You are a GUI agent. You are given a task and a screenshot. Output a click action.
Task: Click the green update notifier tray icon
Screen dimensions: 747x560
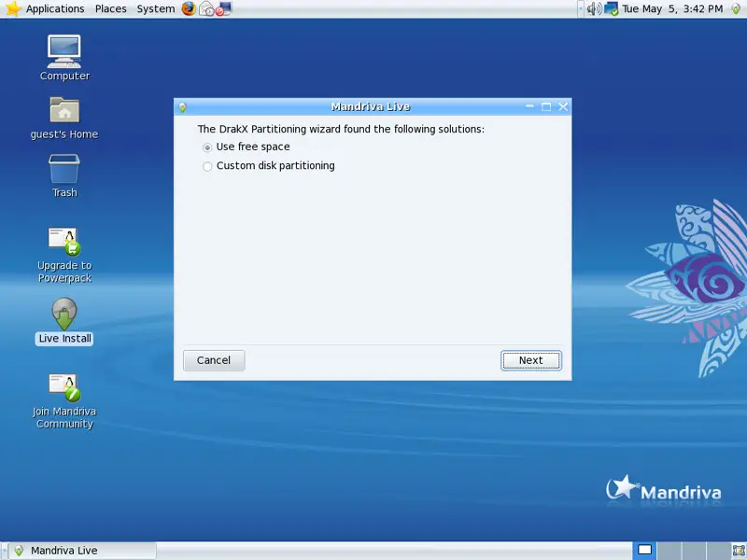click(x=736, y=8)
